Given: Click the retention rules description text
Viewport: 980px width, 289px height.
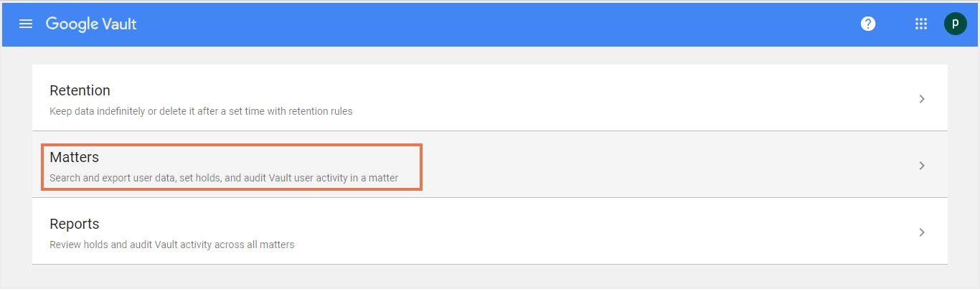Looking at the screenshot, I should [201, 111].
